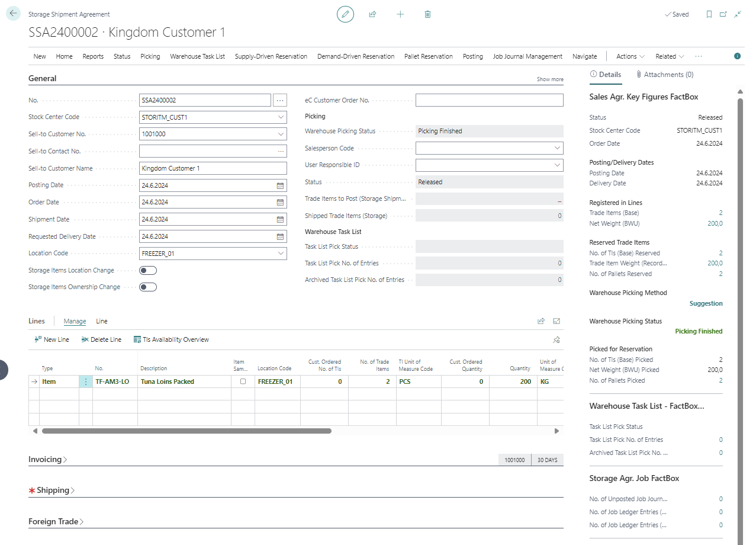Viewport: 756px width, 545px height.
Task: Open TIs Availability Overview
Action: coord(171,339)
